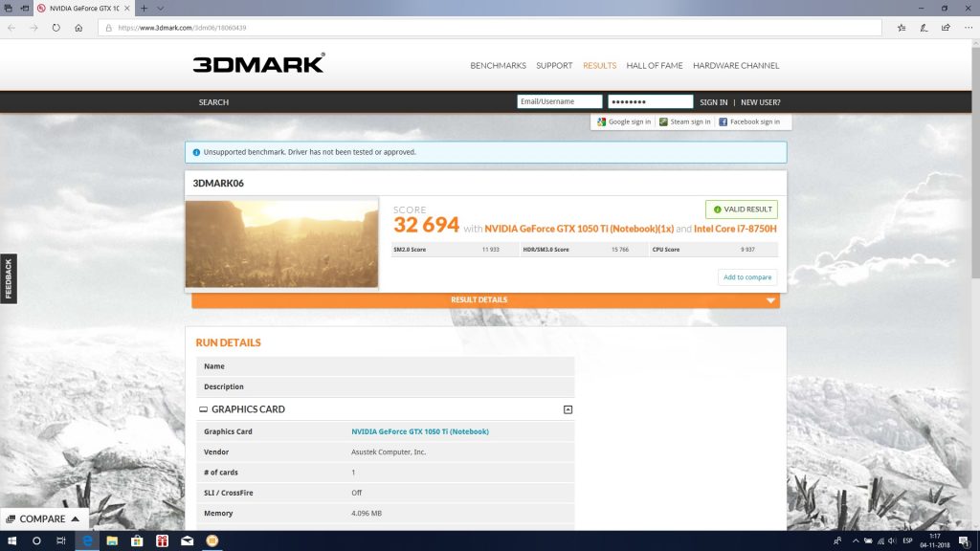Open the NVIDIA GeForce GTX 1050 Ti link
This screenshot has height=551, width=980.
[x=419, y=431]
